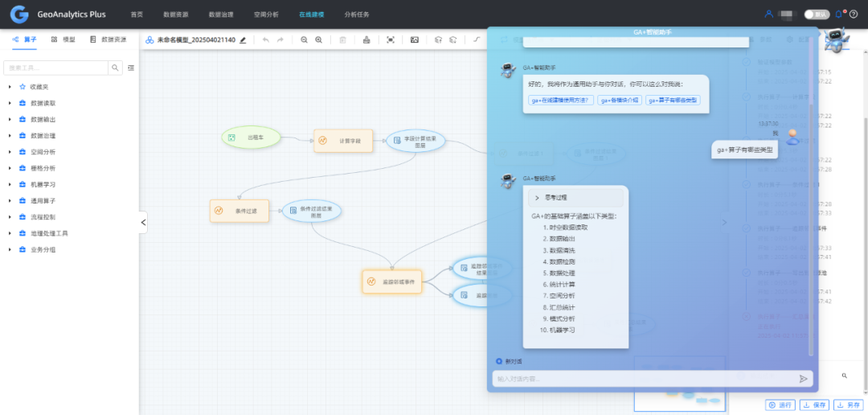Image resolution: width=868 pixels, height=415 pixels.
Task: Open the 空间分析 menu in top navigation
Action: tap(266, 14)
